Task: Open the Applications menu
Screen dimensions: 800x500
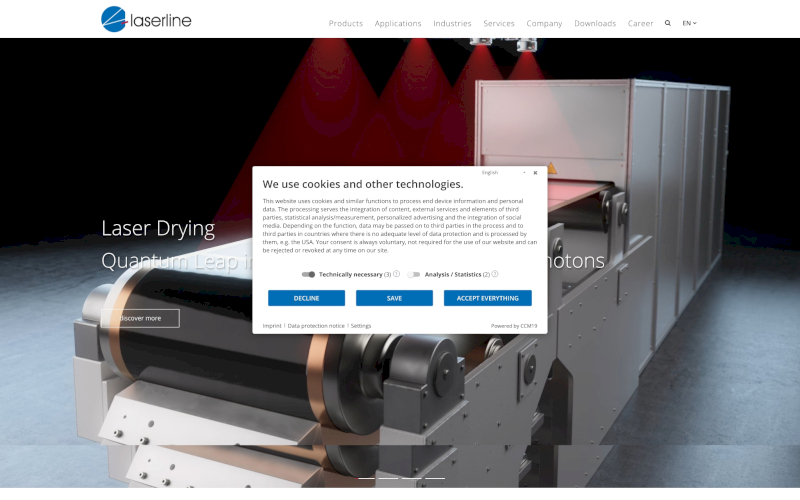Action: pos(398,23)
